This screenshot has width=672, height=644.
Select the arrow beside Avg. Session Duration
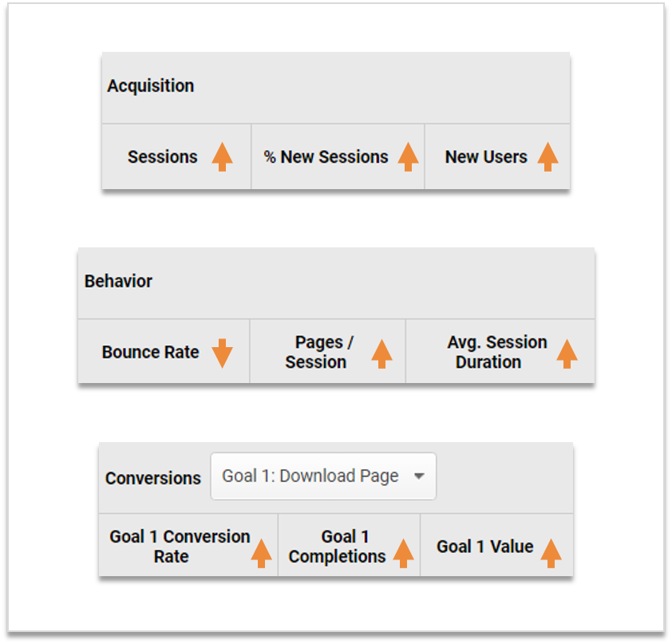click(567, 352)
